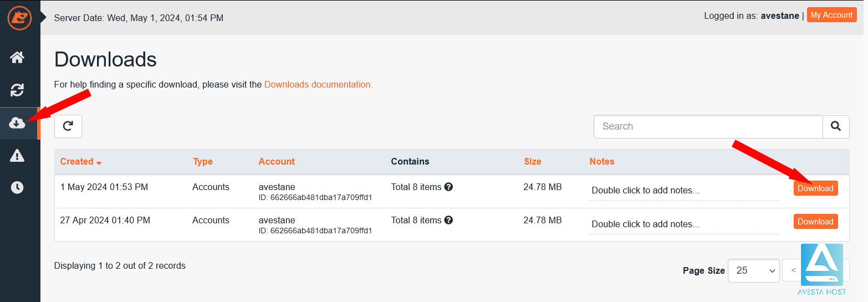Viewport: 868px width, 302px height.
Task: Sort by the Created column
Action: tap(81, 162)
